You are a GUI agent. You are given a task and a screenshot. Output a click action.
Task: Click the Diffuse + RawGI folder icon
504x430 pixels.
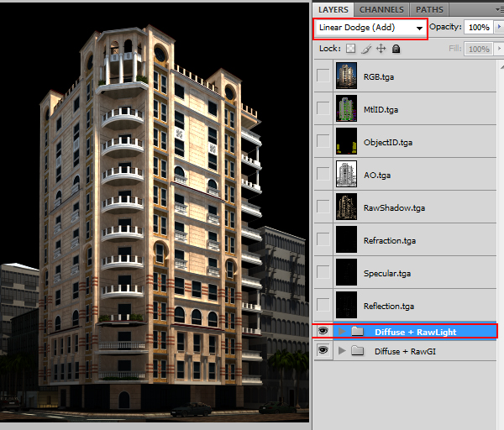coord(357,350)
